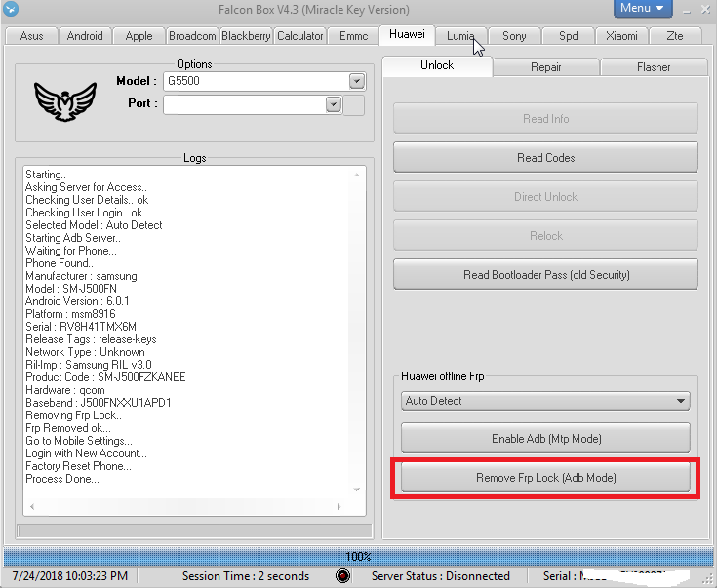Select the Emmc tab

pos(353,36)
